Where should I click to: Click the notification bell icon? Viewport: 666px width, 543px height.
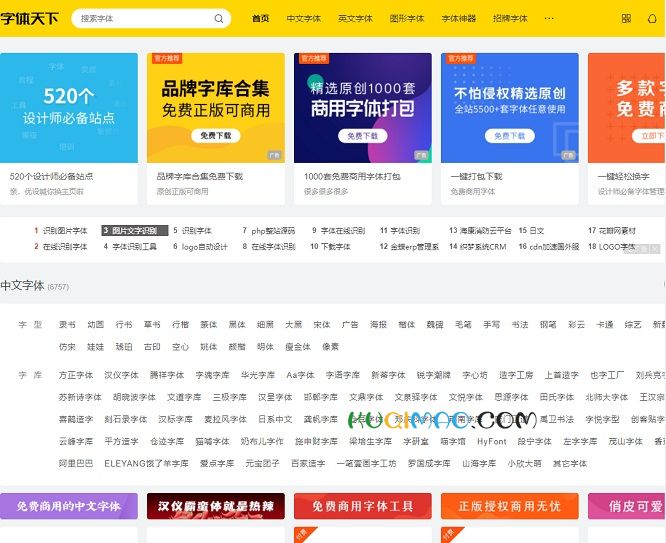[x=653, y=18]
